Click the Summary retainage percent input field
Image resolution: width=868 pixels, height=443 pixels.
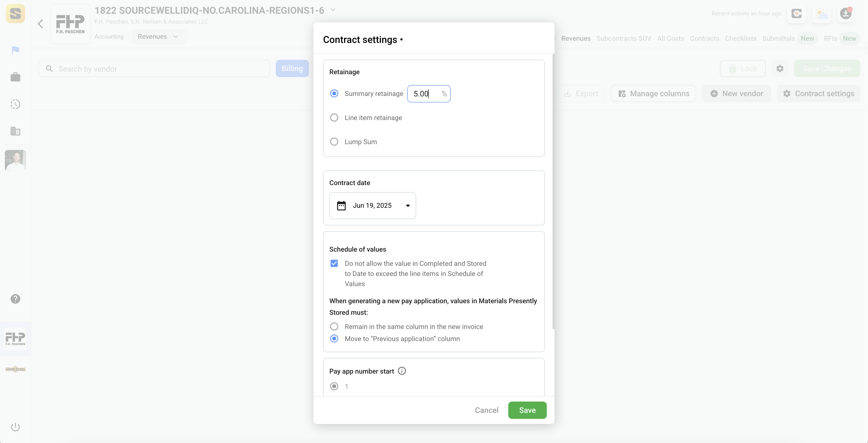pyautogui.click(x=429, y=94)
